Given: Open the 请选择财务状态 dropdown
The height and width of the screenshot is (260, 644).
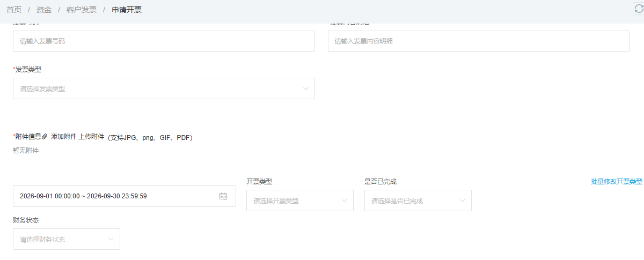Looking at the screenshot, I should click(67, 239).
